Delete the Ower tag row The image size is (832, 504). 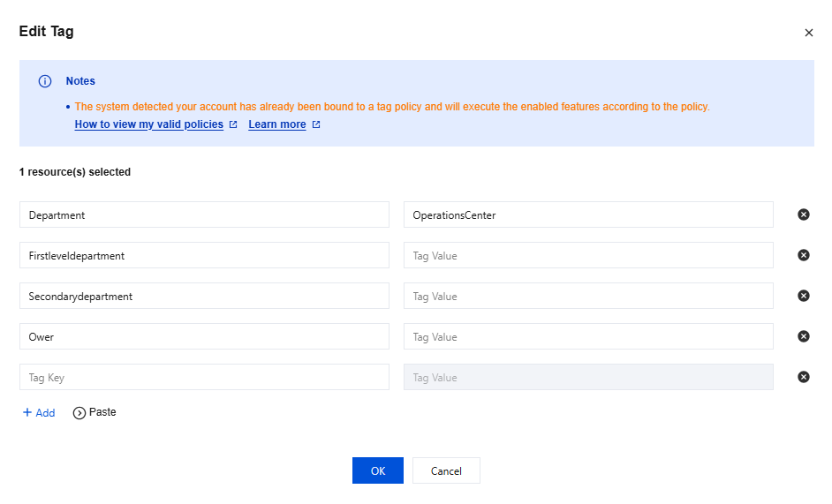coord(804,336)
